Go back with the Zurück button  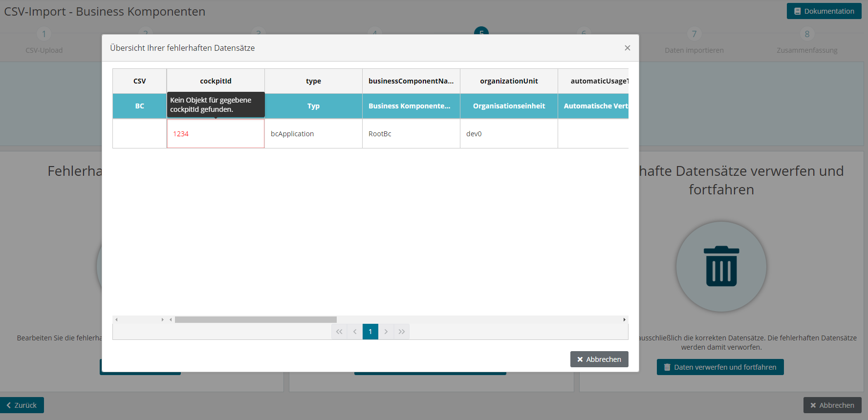[22, 405]
